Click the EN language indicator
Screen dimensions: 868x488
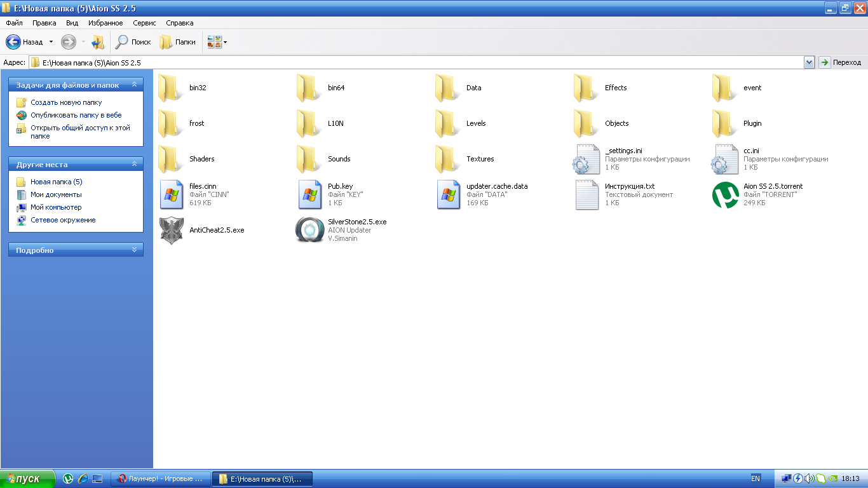756,478
